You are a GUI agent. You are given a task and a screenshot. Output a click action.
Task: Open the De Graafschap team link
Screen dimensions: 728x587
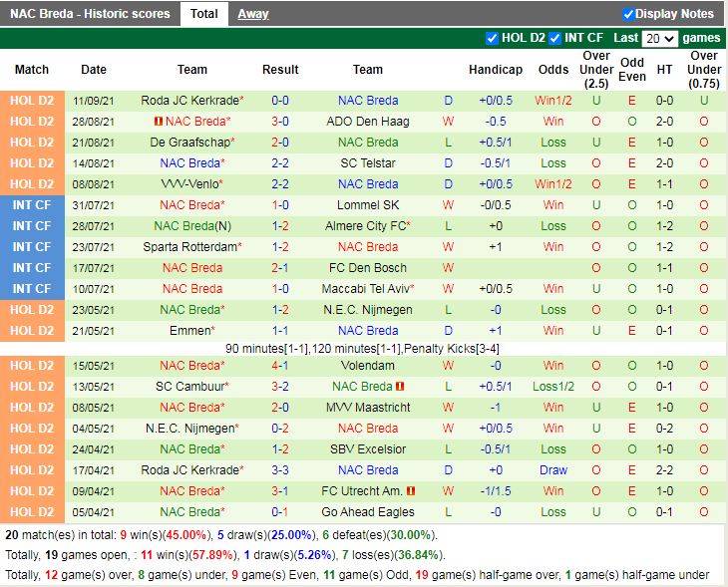click(192, 143)
